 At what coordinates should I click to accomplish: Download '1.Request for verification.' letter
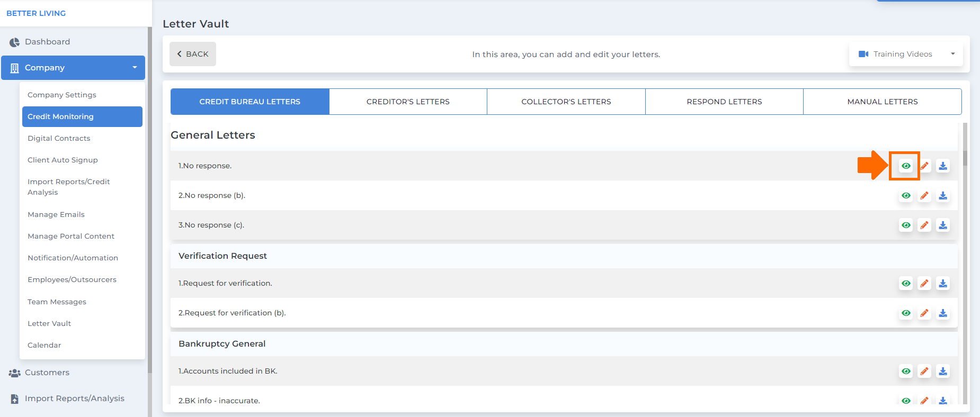(x=943, y=283)
